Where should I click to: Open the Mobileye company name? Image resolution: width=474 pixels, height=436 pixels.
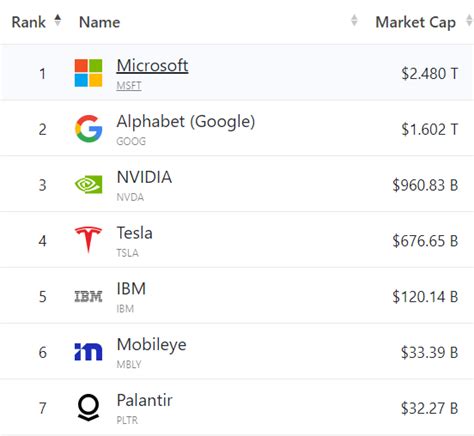click(x=151, y=345)
